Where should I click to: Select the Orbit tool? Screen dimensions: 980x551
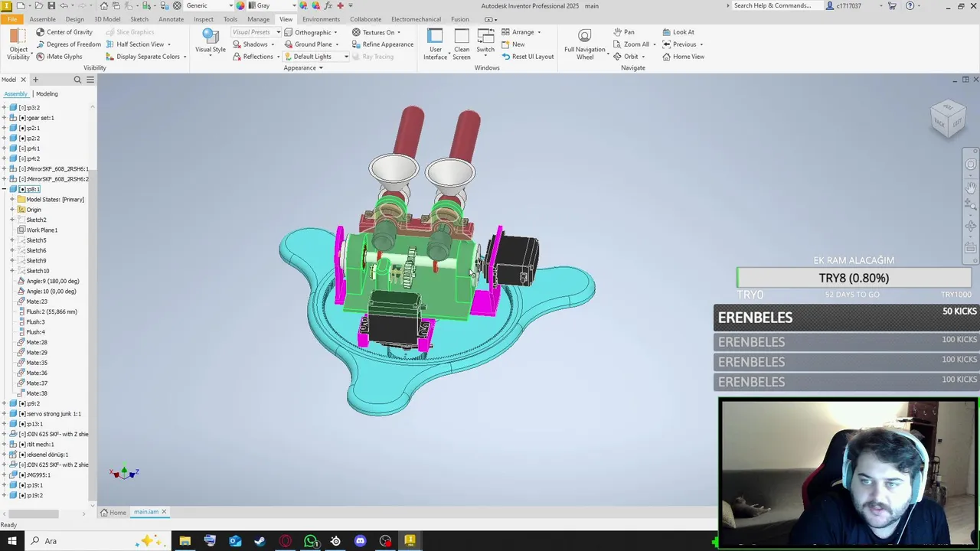626,57
